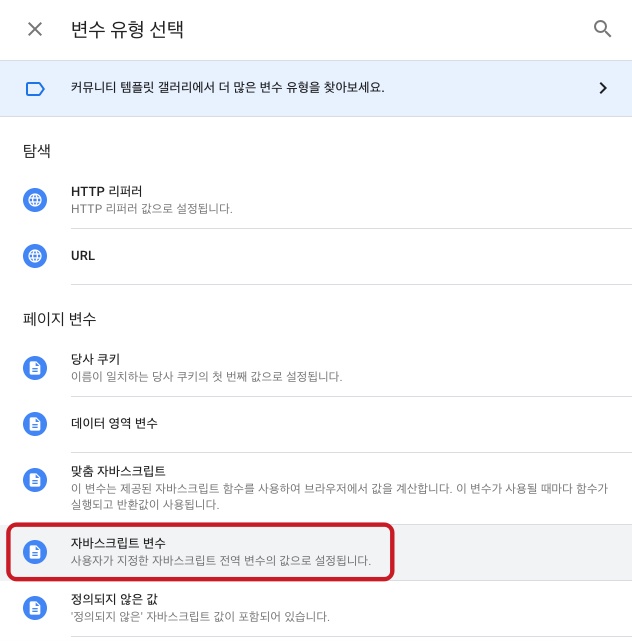Choose the URL variable type
The image size is (632, 641).
point(316,256)
